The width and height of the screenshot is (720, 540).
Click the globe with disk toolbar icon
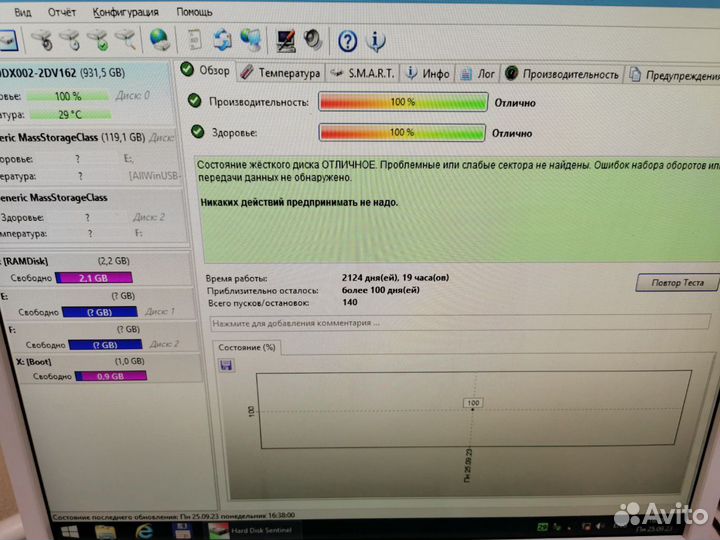[x=159, y=39]
